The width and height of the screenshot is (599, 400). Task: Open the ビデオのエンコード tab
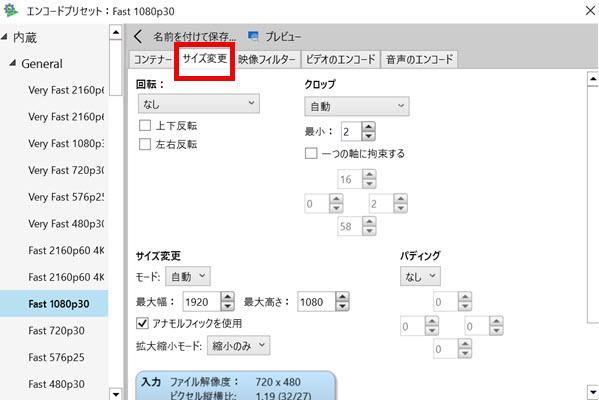coord(341,60)
